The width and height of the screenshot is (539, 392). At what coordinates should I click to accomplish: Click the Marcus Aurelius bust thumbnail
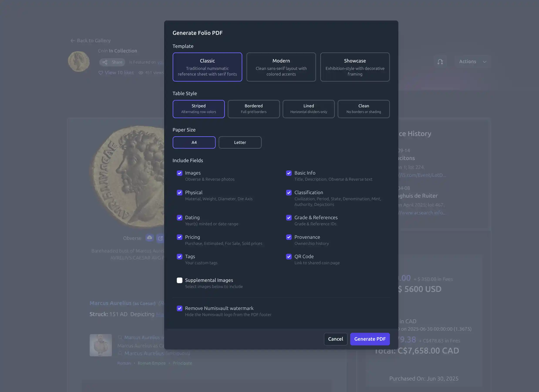[x=101, y=345]
